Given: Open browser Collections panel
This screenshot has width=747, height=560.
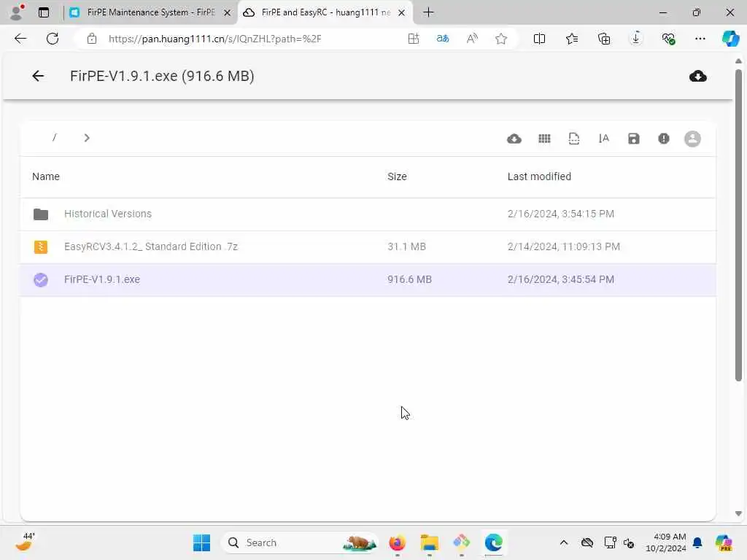Looking at the screenshot, I should (604, 39).
